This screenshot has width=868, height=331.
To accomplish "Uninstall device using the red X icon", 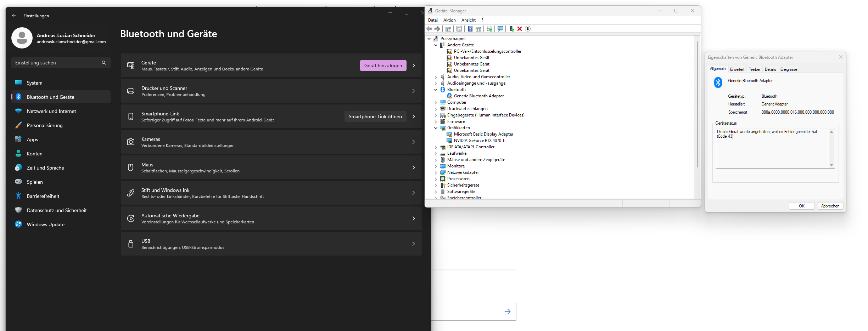I will click(x=520, y=29).
